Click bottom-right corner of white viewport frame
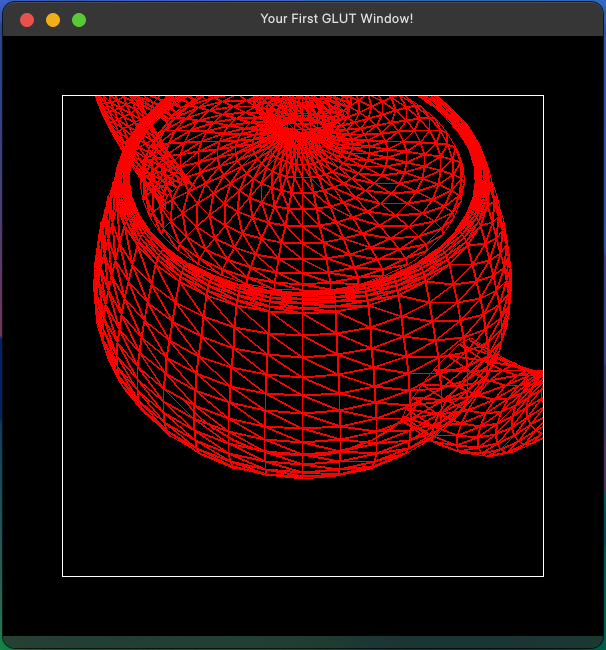 pos(543,576)
